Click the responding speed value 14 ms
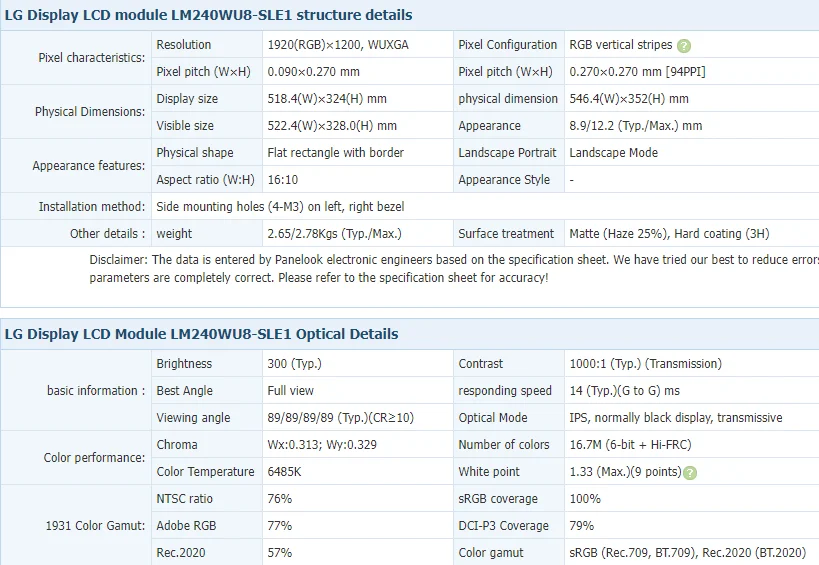This screenshot has width=819, height=565. click(625, 391)
